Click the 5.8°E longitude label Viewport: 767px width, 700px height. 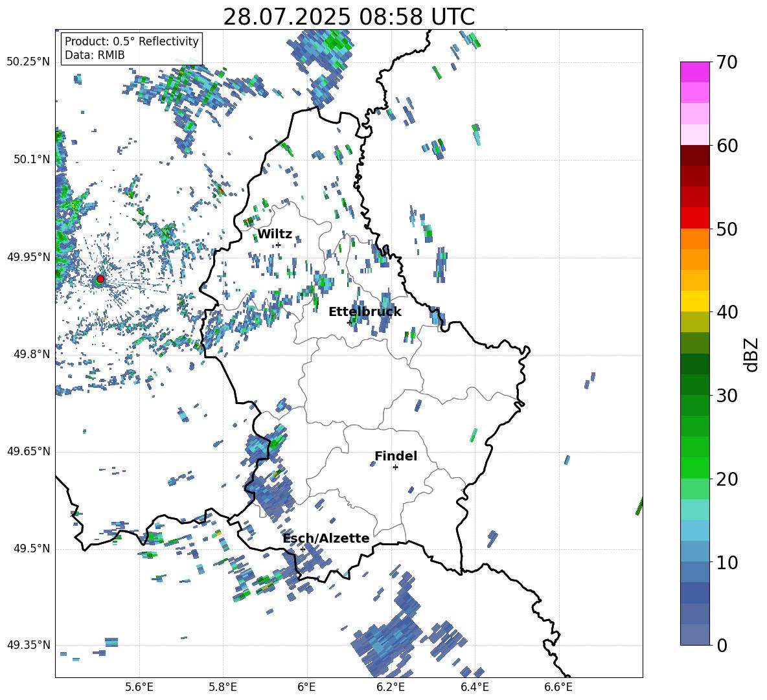(223, 687)
